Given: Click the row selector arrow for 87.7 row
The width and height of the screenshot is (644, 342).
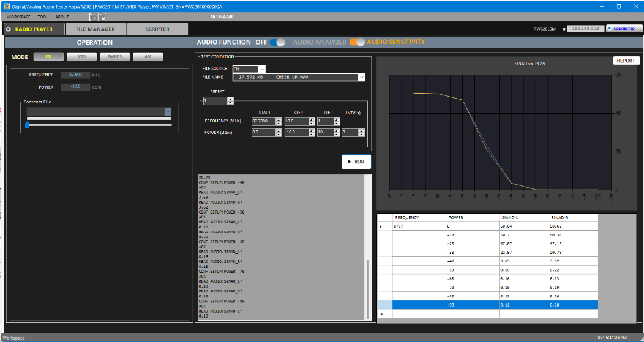Looking at the screenshot, I should pyautogui.click(x=380, y=226).
